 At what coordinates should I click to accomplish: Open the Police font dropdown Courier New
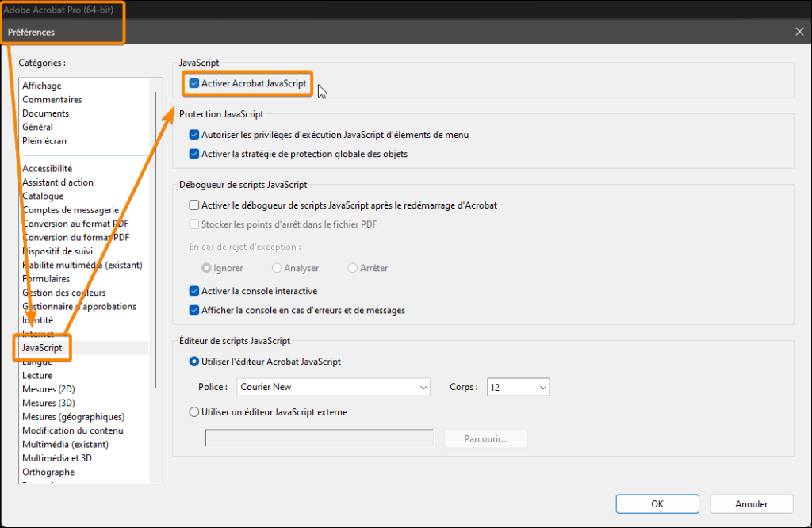tap(333, 388)
